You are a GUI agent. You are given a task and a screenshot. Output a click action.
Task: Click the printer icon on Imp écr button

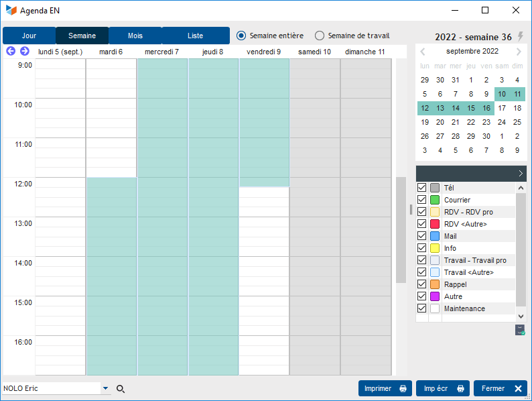pyautogui.click(x=460, y=388)
